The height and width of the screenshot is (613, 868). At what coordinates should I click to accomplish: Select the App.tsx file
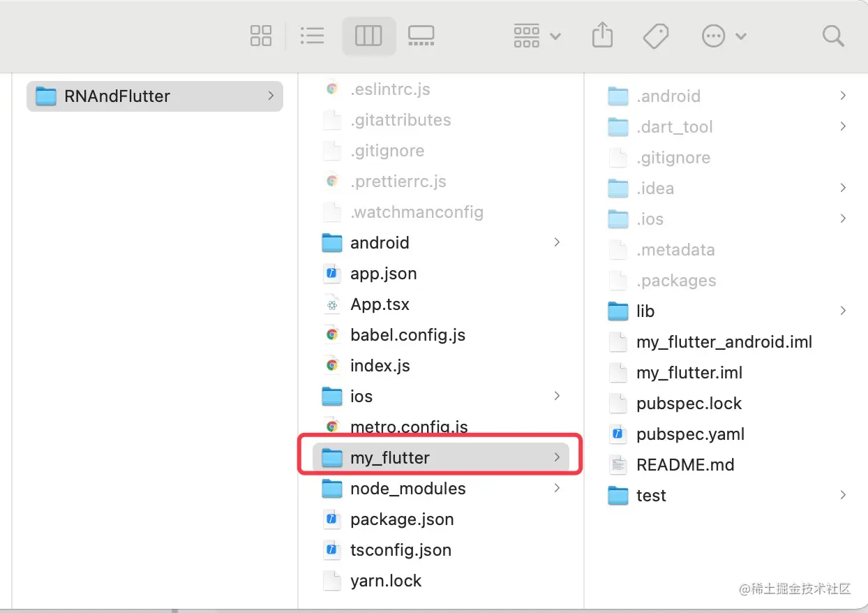pyautogui.click(x=380, y=304)
